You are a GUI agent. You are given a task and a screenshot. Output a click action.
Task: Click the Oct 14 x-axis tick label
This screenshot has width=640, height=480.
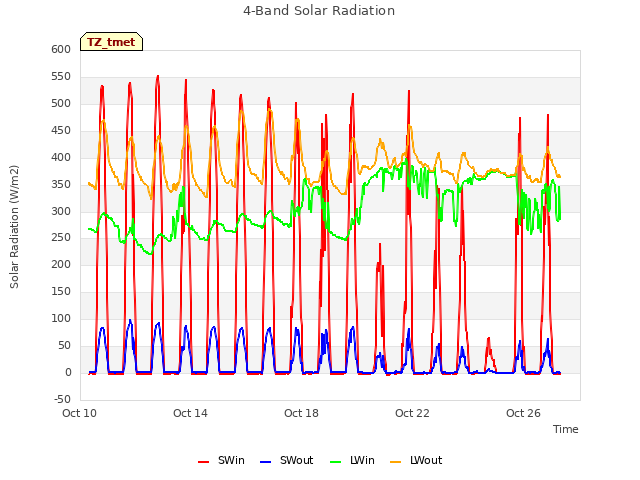(190, 413)
